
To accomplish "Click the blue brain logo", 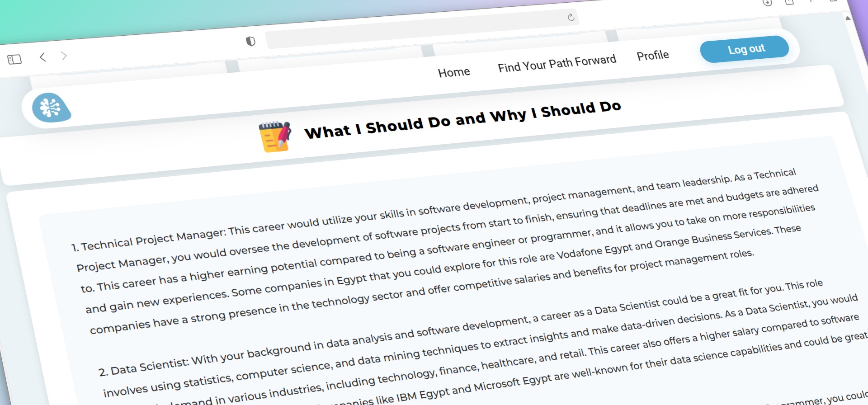I will point(51,108).
